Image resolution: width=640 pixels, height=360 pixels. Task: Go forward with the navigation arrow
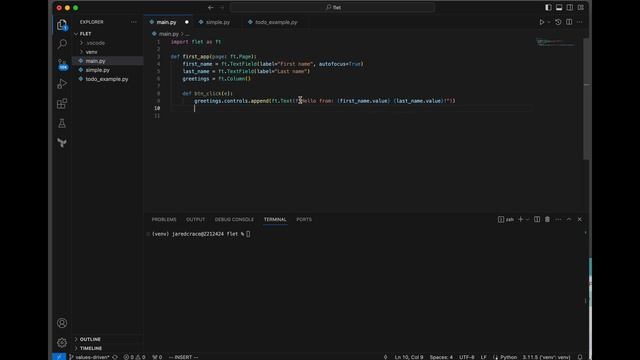(x=222, y=7)
